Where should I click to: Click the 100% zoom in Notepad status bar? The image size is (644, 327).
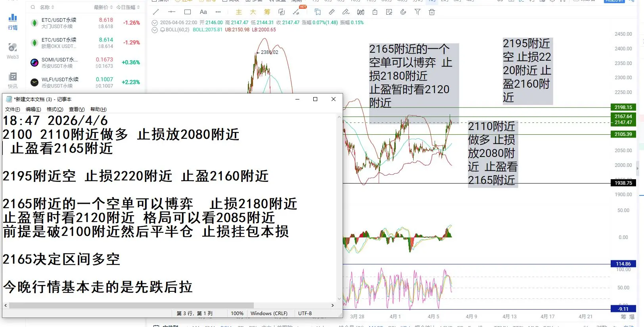click(237, 314)
